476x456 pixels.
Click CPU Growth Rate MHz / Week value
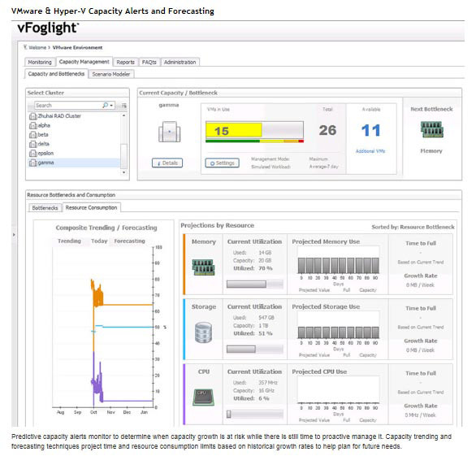click(x=420, y=415)
